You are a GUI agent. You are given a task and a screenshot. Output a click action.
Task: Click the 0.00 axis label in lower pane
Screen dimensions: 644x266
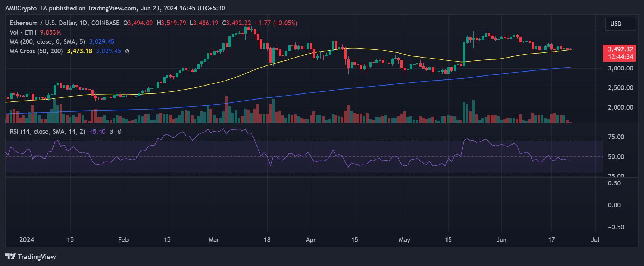click(614, 205)
